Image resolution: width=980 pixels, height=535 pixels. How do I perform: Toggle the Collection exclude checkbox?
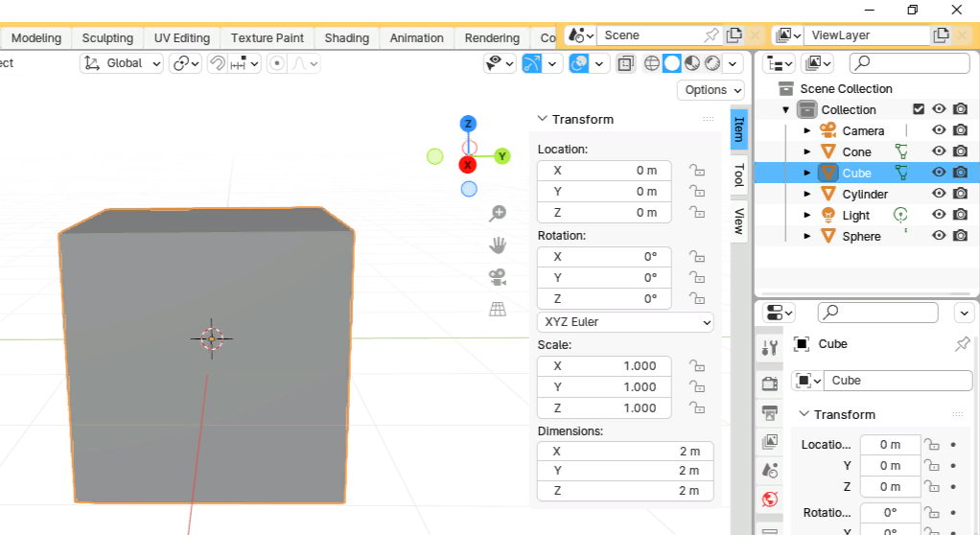918,109
